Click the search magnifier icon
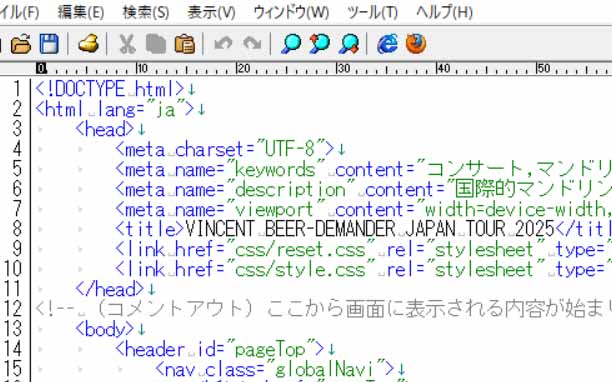The width and height of the screenshot is (612, 382). click(291, 44)
